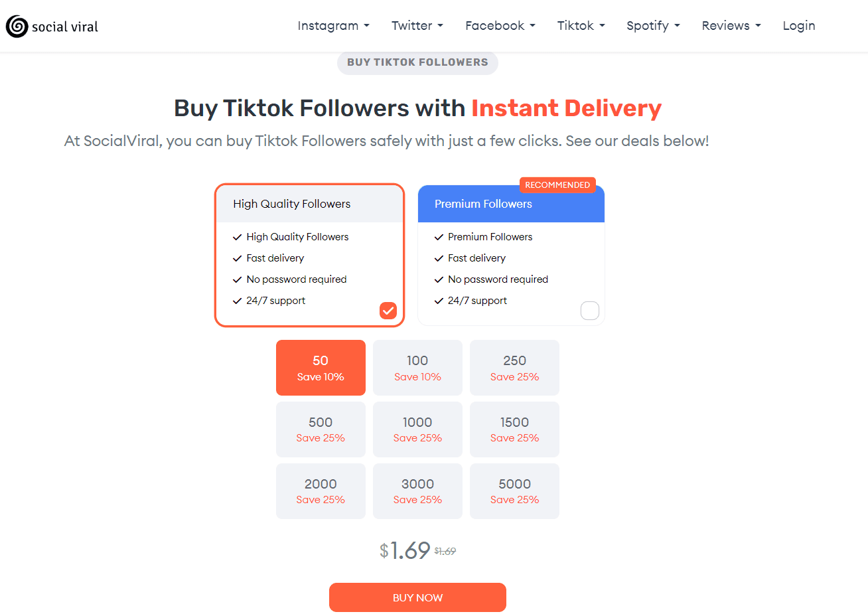Select the 5000 followers package
Image resolution: width=868 pixels, height=616 pixels.
[514, 491]
